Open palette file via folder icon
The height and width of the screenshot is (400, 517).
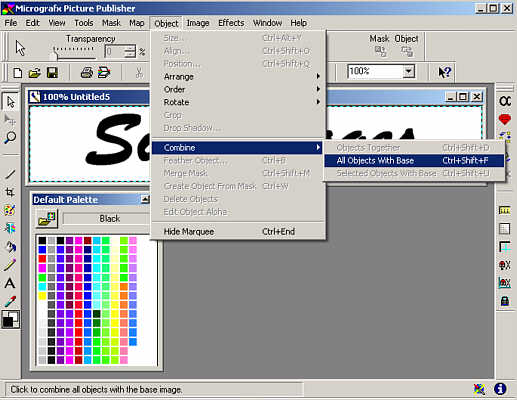(46, 219)
